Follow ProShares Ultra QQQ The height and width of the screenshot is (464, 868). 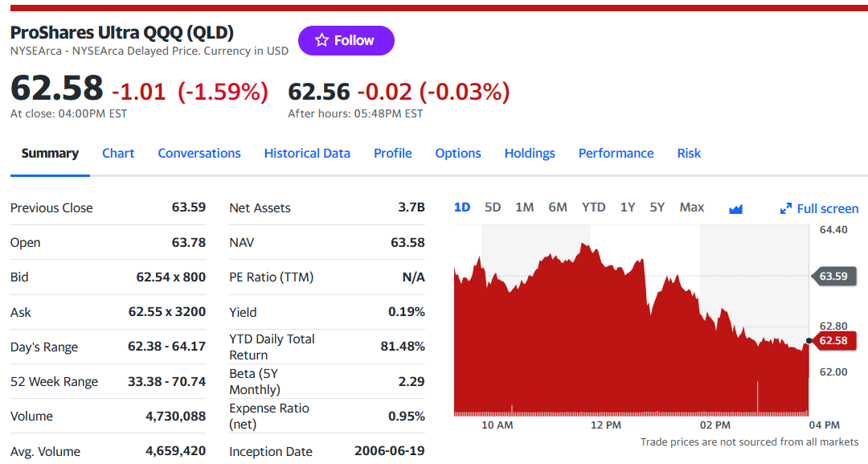tap(346, 40)
